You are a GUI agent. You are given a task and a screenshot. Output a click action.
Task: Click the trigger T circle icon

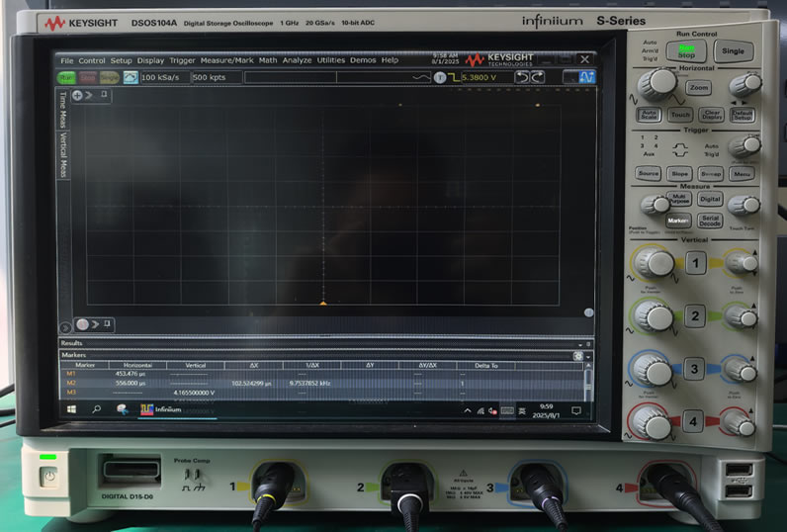point(441,77)
